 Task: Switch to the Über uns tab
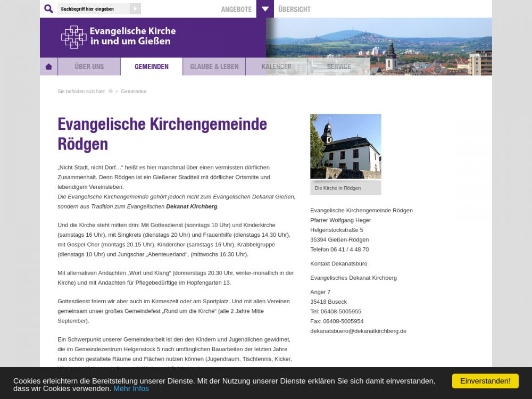tap(89, 66)
